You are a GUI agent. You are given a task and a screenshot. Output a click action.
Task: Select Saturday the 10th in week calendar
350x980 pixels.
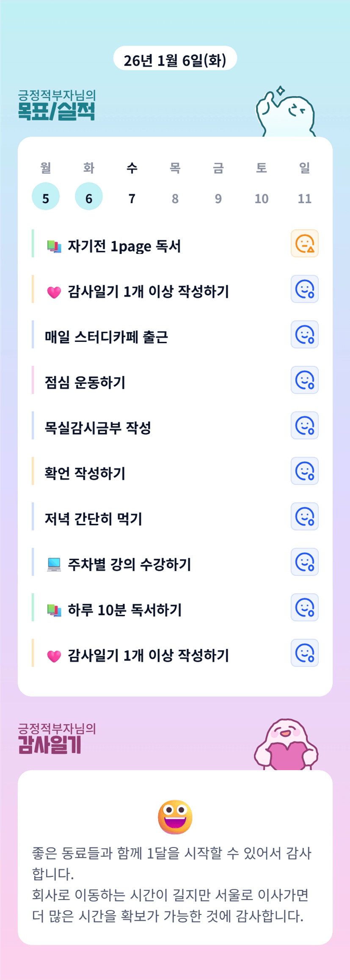(x=262, y=198)
